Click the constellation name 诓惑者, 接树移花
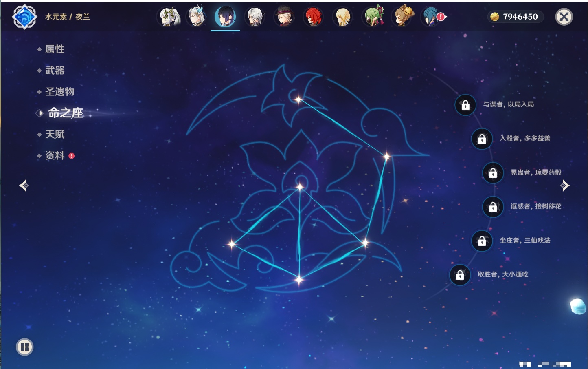This screenshot has width=588, height=369. pos(536,206)
